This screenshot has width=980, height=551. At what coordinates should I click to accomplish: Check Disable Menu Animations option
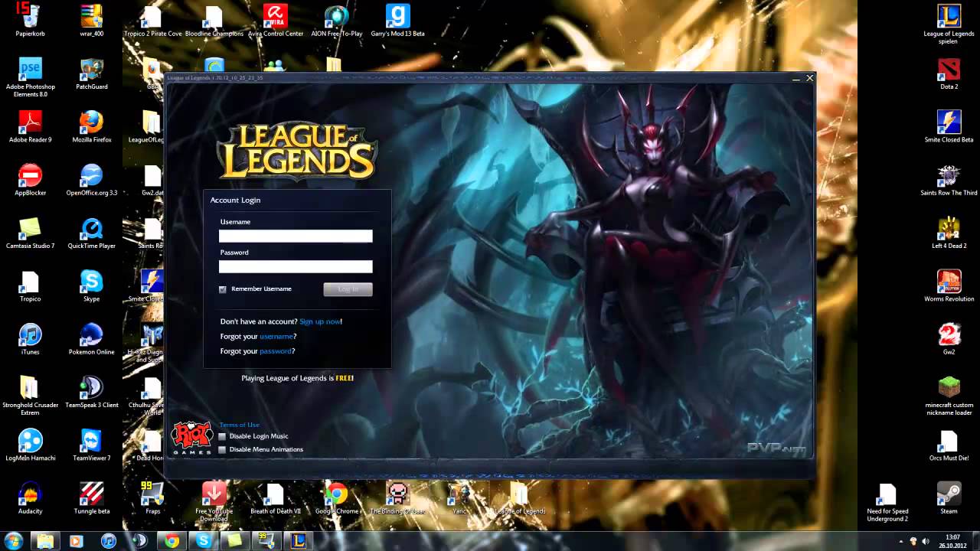pyautogui.click(x=223, y=450)
